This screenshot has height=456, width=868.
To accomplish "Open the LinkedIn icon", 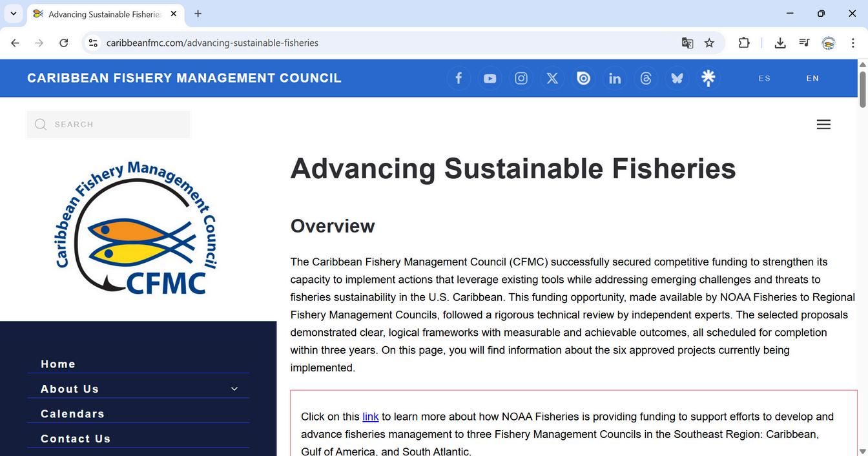I will 615,78.
